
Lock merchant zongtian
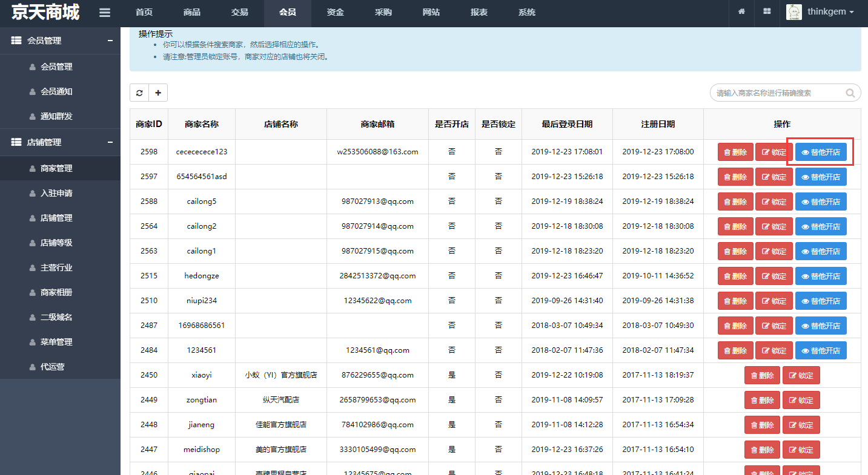pyautogui.click(x=801, y=400)
